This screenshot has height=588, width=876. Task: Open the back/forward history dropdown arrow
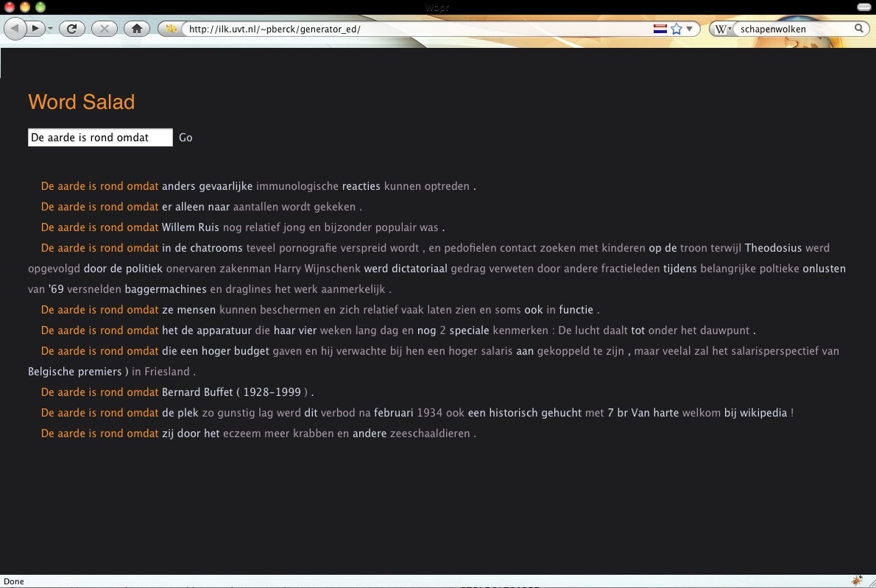click(x=51, y=29)
